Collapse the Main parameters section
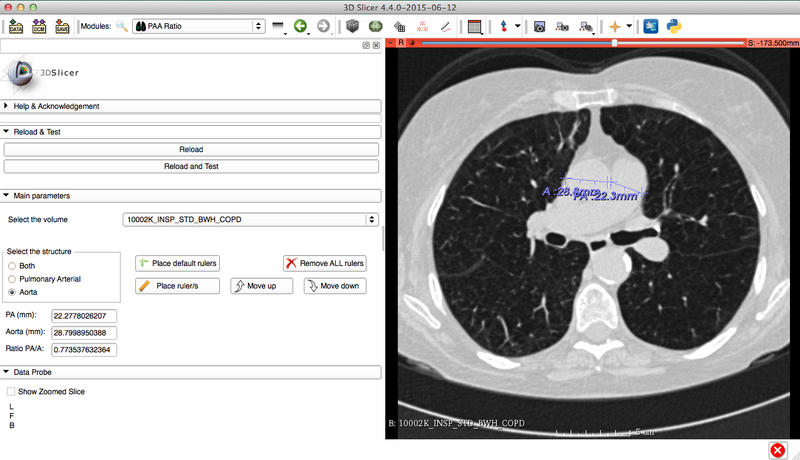The width and height of the screenshot is (800, 460). [x=7, y=196]
